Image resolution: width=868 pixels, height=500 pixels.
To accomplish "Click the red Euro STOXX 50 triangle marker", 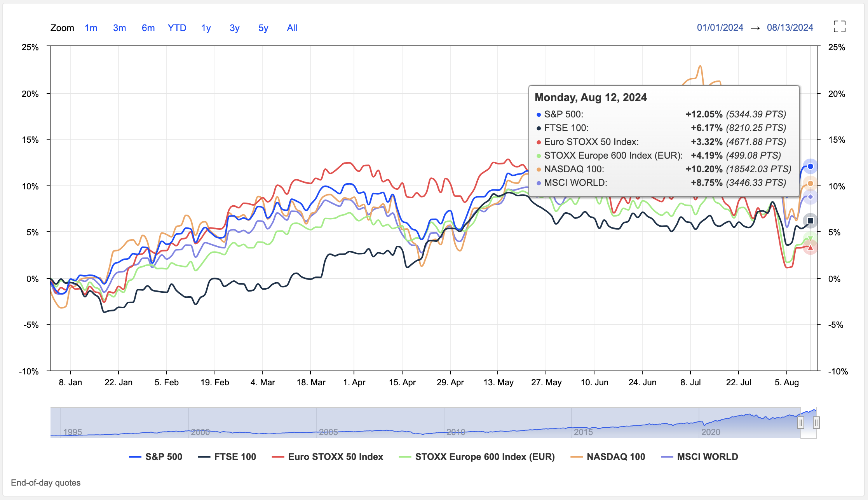I will point(810,247).
